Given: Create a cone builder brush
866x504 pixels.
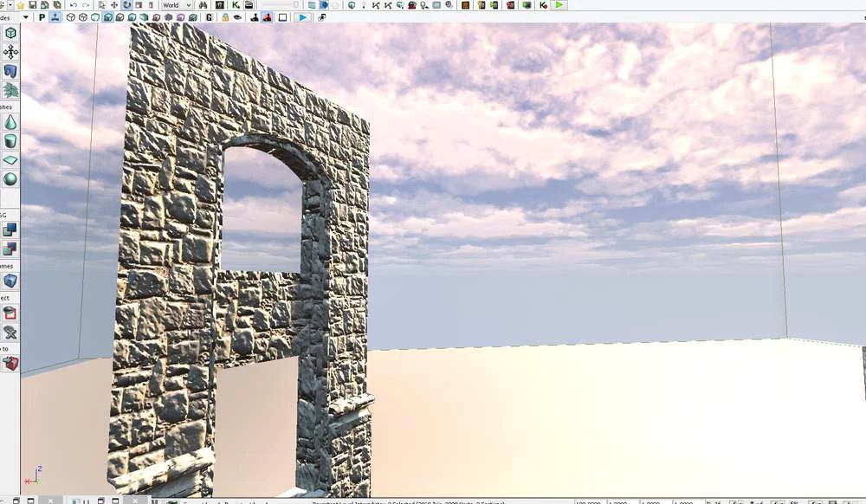Looking at the screenshot, I should coord(10,122).
